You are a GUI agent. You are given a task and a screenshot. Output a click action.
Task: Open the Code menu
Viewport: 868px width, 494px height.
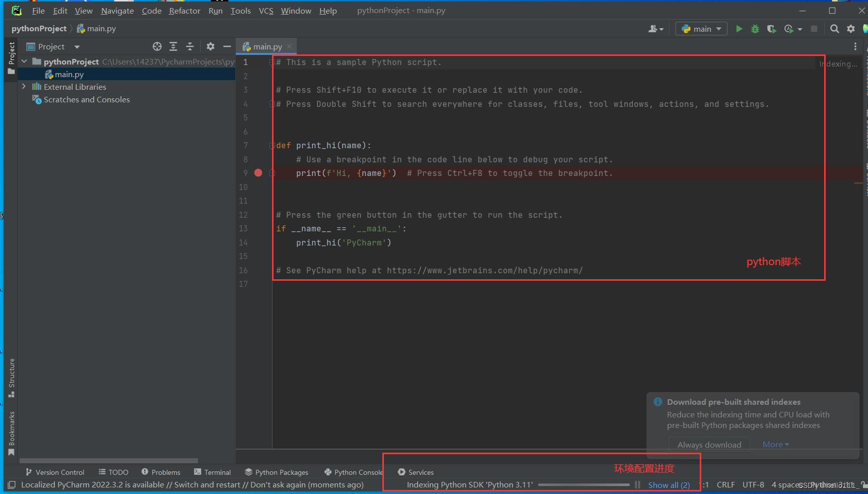coord(152,11)
